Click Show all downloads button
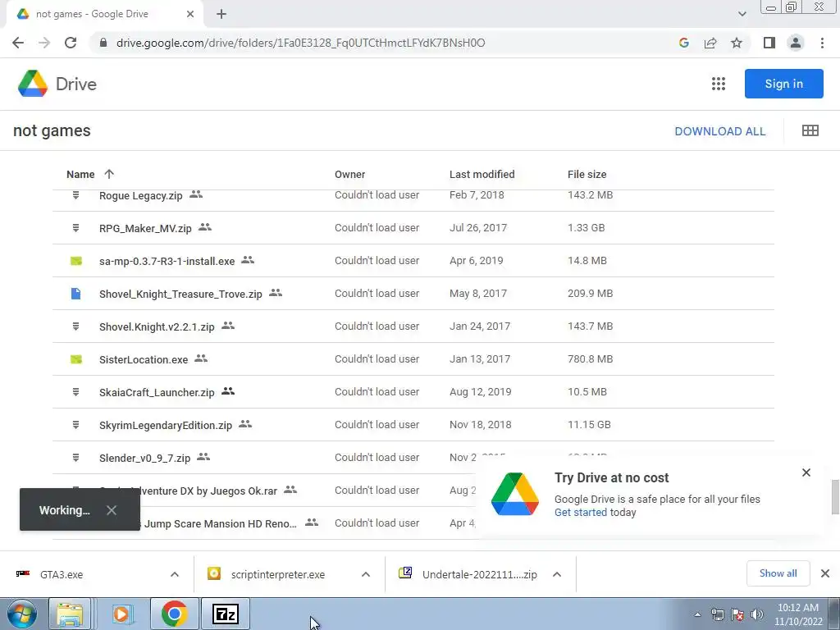840x630 pixels. click(778, 573)
